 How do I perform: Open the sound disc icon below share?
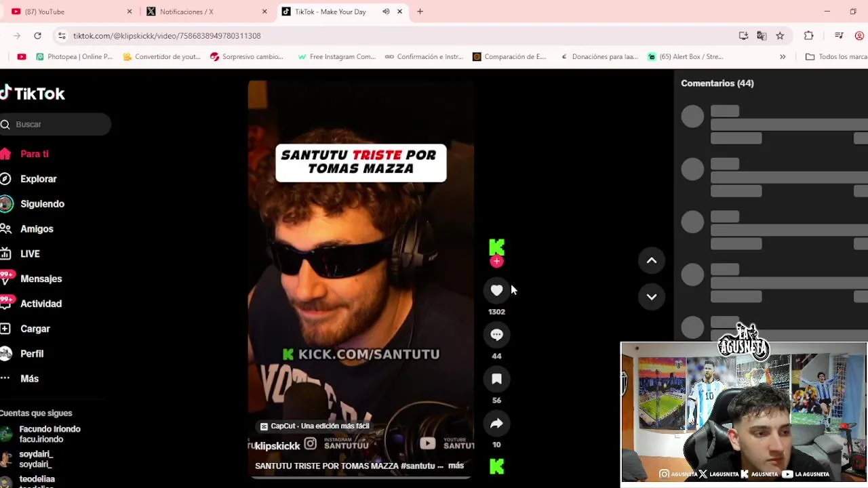point(496,466)
